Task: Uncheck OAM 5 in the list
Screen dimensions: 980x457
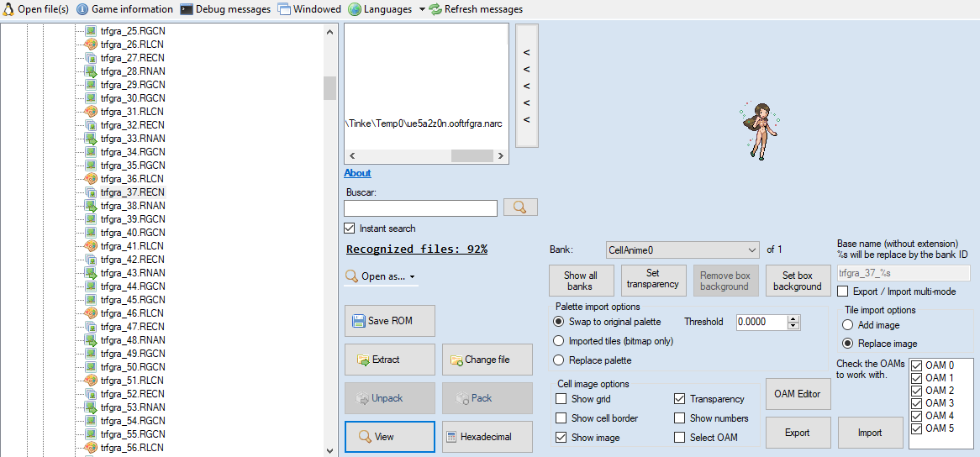Action: [x=917, y=428]
